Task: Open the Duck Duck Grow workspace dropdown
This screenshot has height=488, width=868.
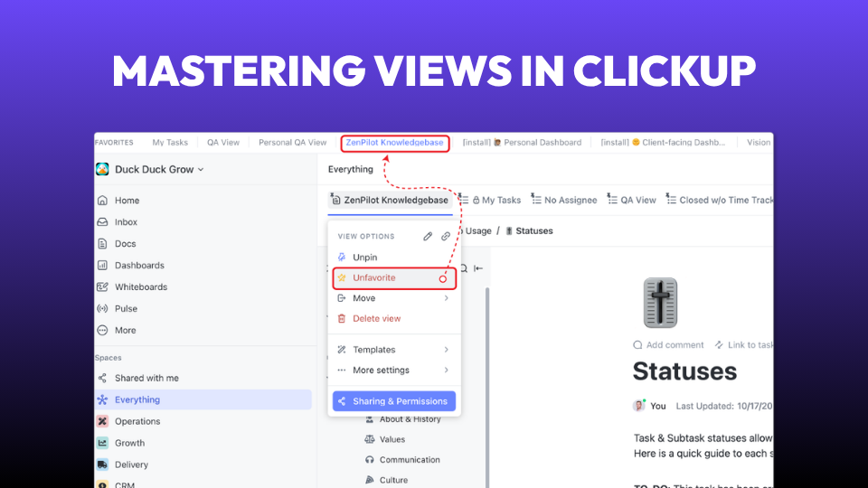Action: click(x=159, y=169)
